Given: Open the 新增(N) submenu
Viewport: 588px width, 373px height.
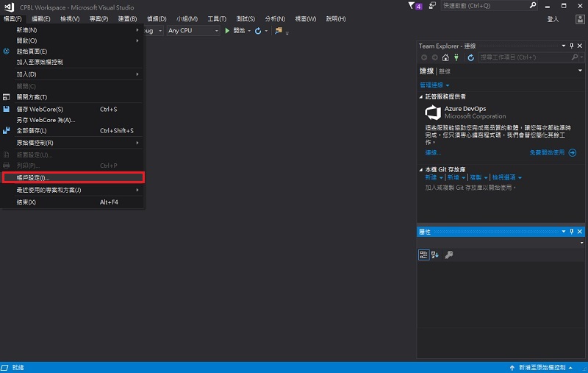Looking at the screenshot, I should click(x=72, y=30).
